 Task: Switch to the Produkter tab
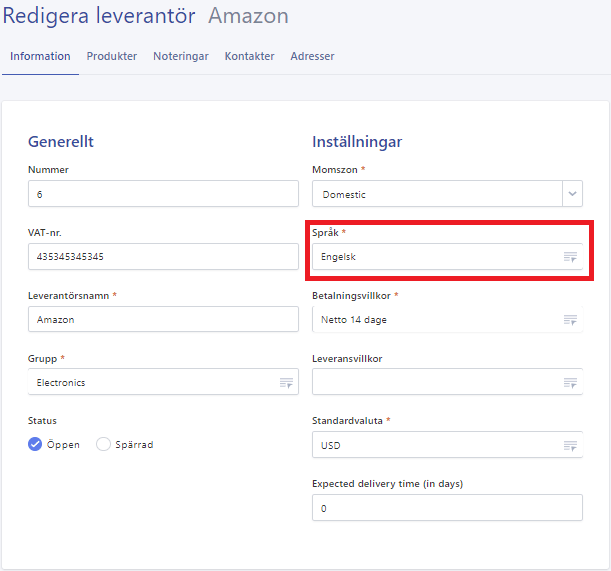(112, 56)
